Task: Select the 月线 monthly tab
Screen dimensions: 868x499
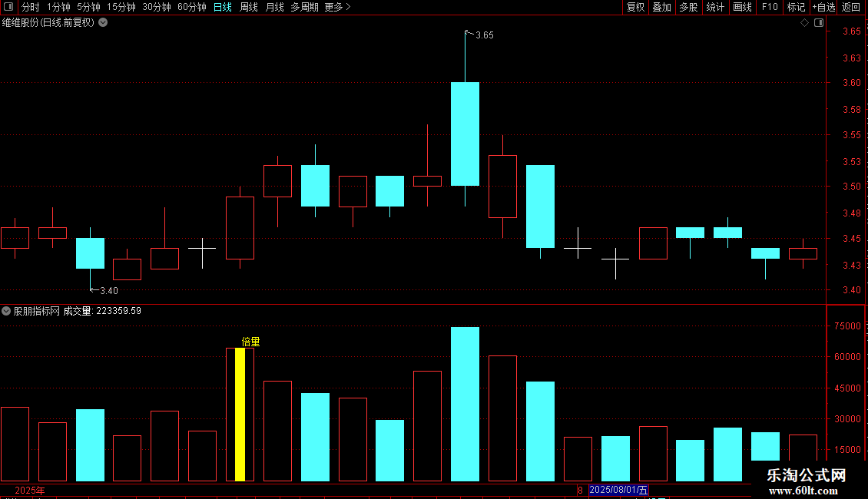Action: 274,7
